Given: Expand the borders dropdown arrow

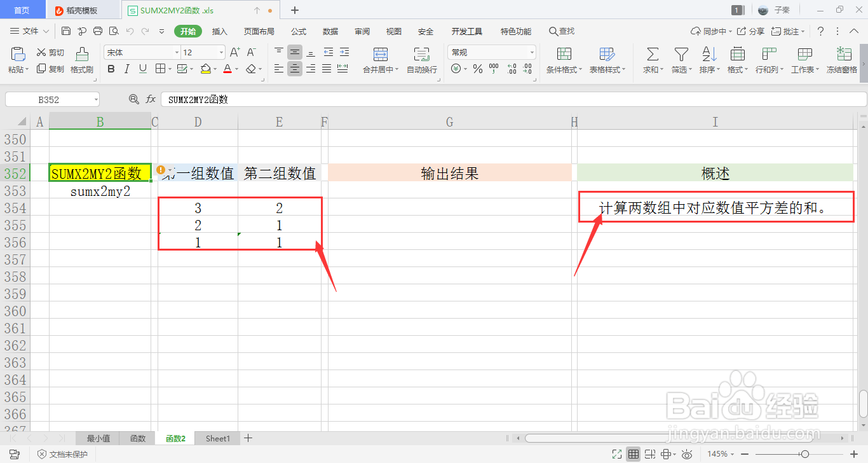Looking at the screenshot, I should [171, 69].
